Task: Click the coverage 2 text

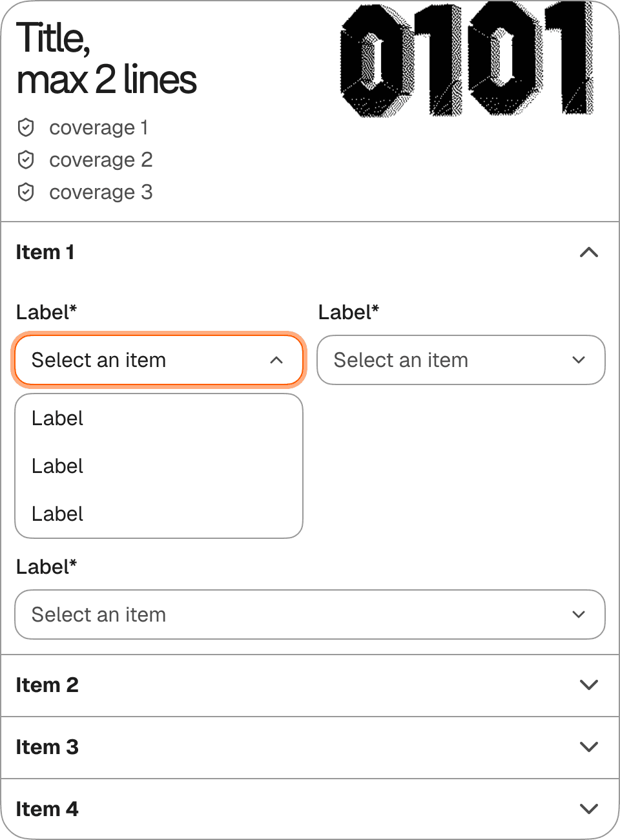Action: click(x=101, y=160)
